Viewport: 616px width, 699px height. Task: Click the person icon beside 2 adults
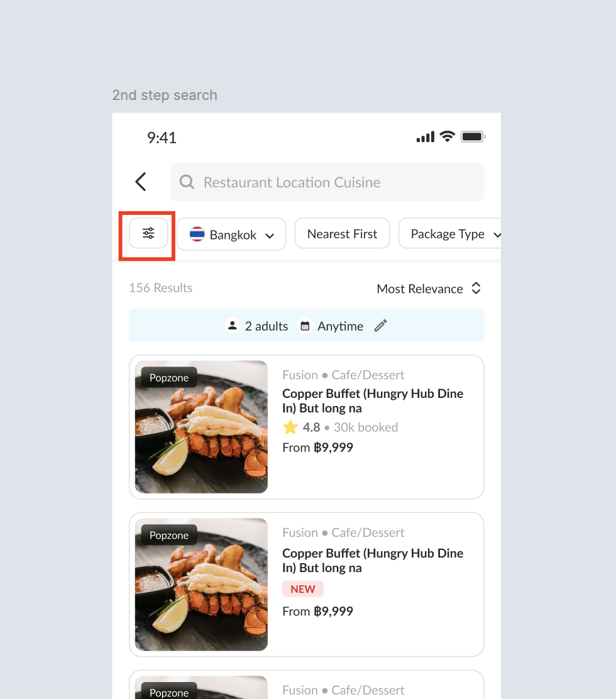[233, 326]
